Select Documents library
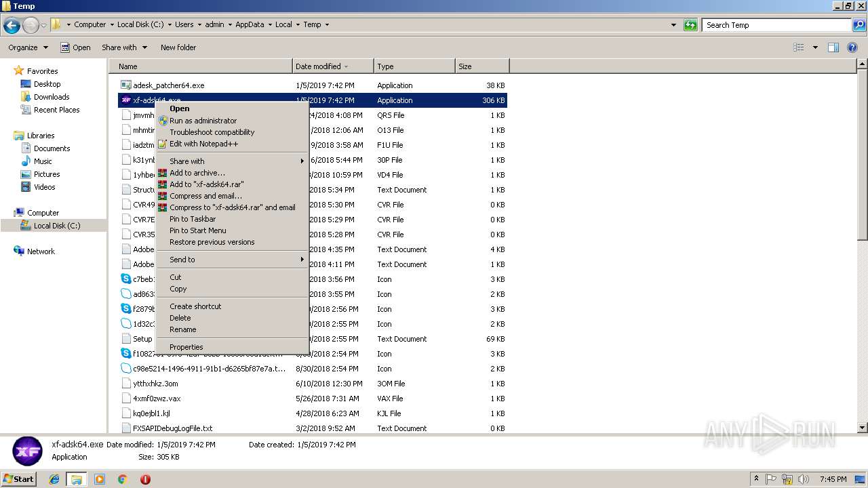The height and width of the screenshot is (488, 868). [x=52, y=148]
